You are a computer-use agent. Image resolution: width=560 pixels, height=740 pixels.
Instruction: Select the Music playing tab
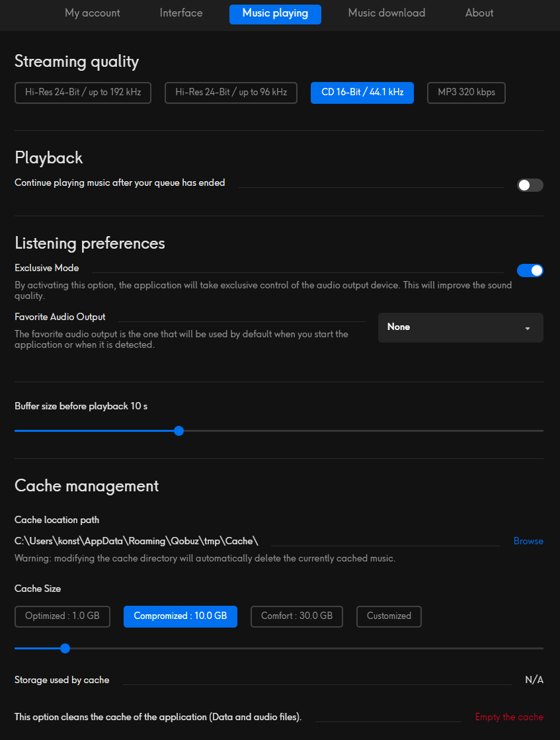click(275, 14)
